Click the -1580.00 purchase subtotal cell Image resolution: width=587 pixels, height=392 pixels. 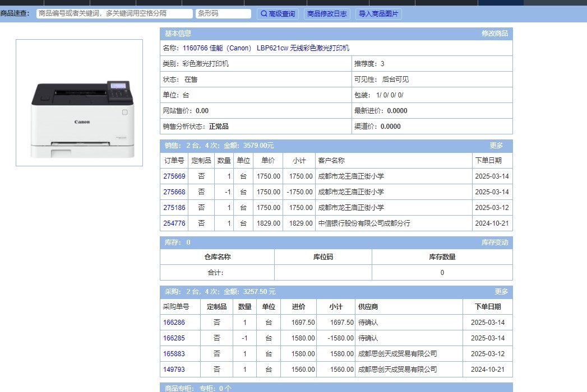pos(336,338)
